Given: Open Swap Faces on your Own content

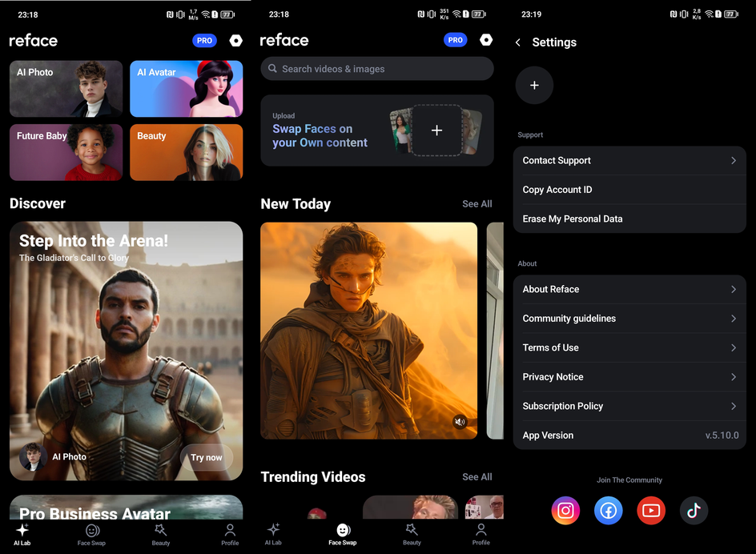Looking at the screenshot, I should click(377, 130).
